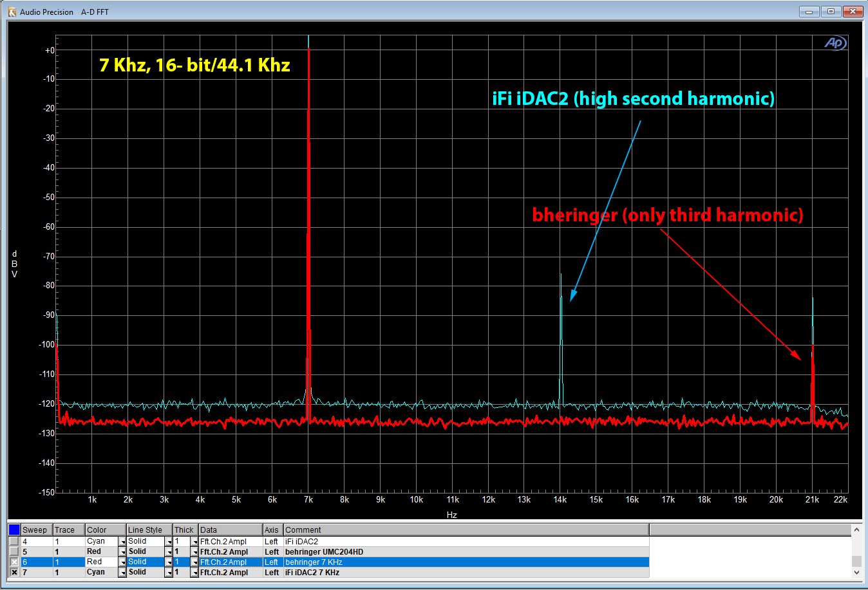Enable the sweep 5 behringer UMC204HD checkbox
This screenshot has height=590, width=868.
coord(14,552)
